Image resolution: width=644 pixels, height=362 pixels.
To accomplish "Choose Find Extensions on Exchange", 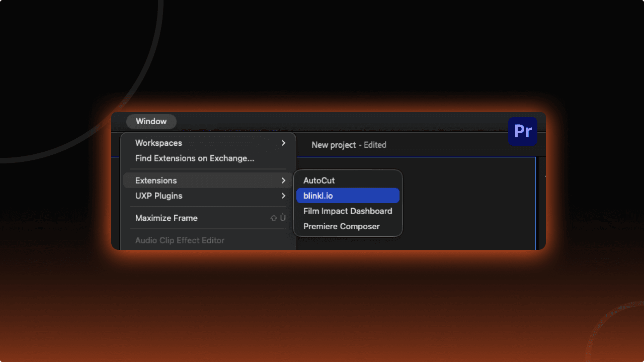I will point(194,158).
